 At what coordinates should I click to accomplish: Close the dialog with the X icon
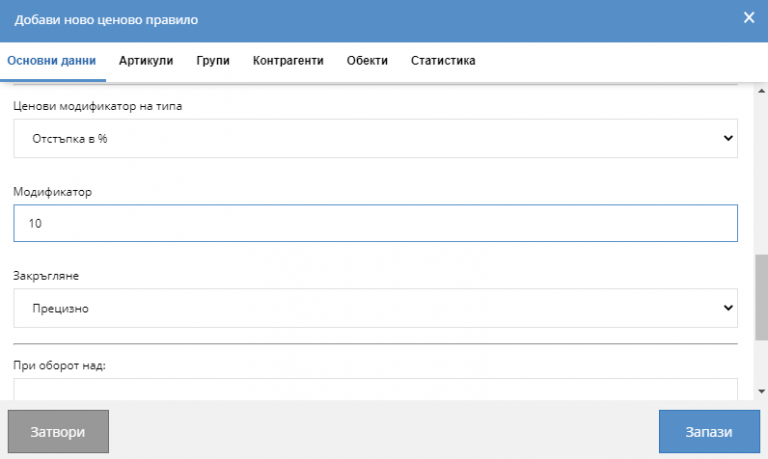(x=748, y=18)
